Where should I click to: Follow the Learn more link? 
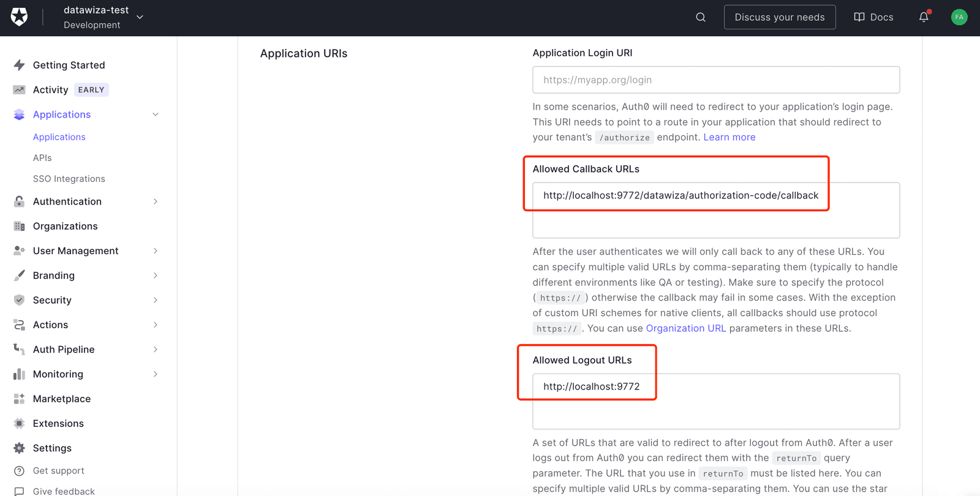coord(729,137)
